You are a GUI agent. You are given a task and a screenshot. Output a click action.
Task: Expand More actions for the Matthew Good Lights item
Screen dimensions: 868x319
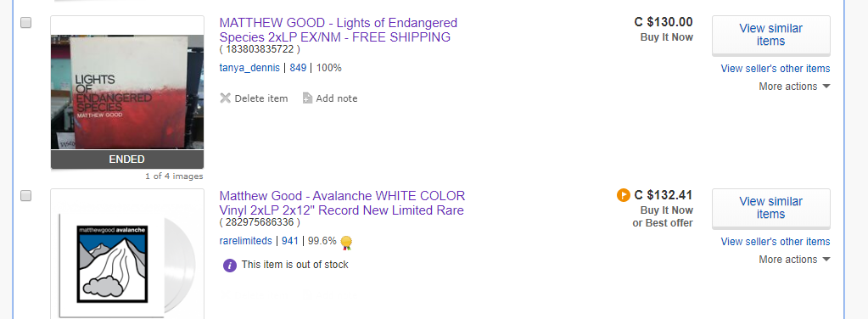tap(794, 87)
